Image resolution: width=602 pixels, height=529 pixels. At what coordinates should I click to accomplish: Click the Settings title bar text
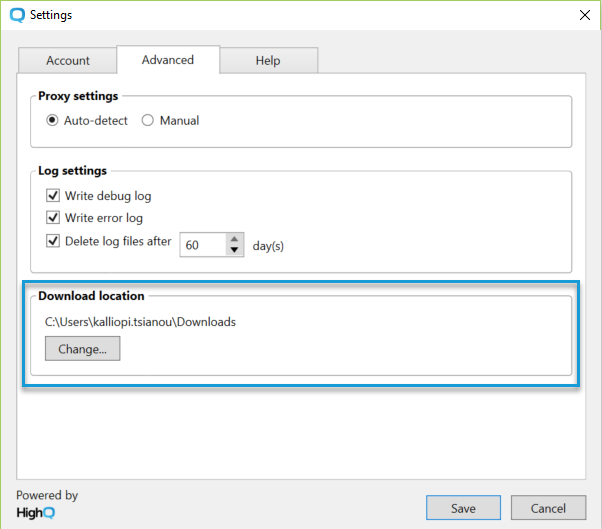coord(51,15)
